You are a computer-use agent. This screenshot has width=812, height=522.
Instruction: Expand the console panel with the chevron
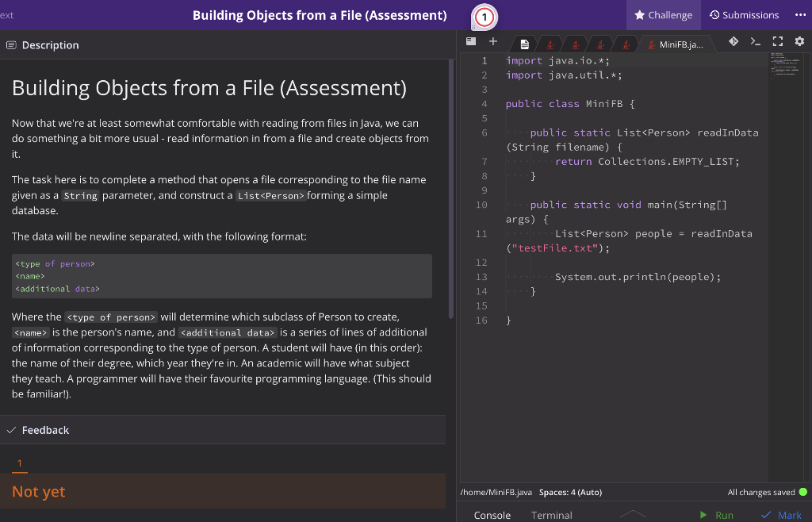coord(633,515)
